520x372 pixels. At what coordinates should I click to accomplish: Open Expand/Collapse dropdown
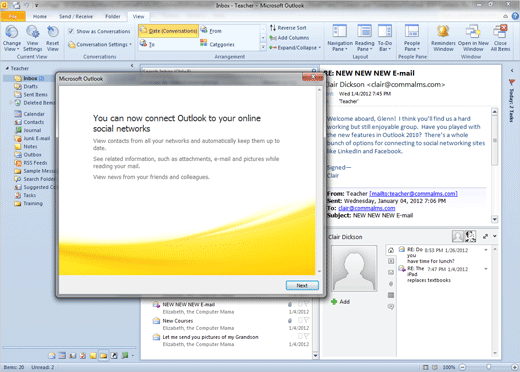[x=295, y=48]
